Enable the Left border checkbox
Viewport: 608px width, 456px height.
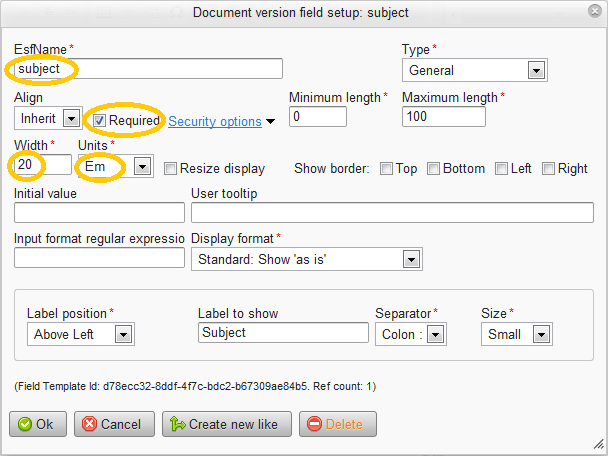point(501,168)
